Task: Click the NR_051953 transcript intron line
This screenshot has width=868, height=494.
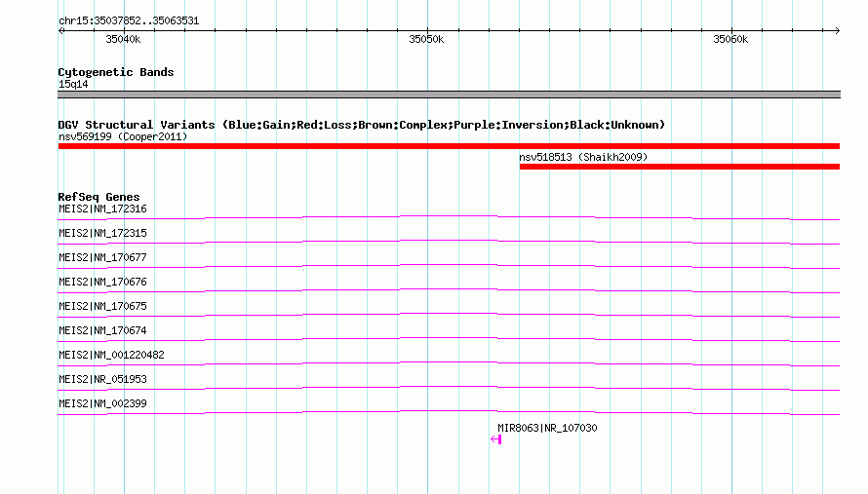Action: [449, 388]
